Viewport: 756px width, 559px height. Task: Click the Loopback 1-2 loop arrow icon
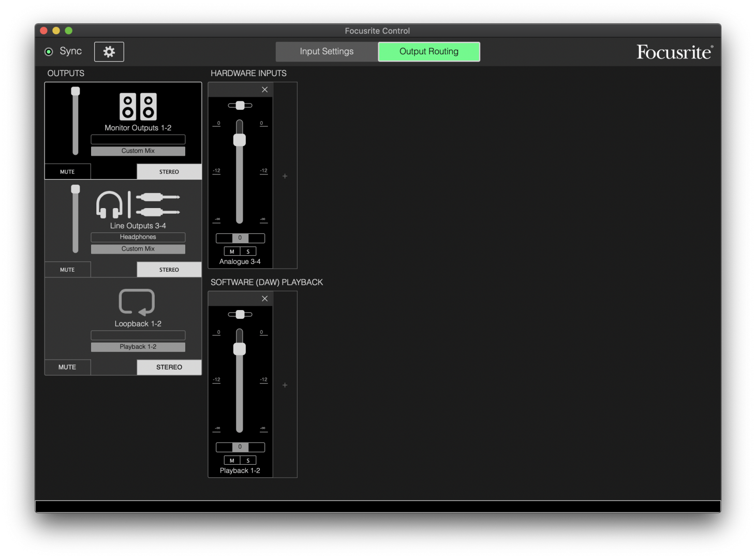pyautogui.click(x=137, y=302)
